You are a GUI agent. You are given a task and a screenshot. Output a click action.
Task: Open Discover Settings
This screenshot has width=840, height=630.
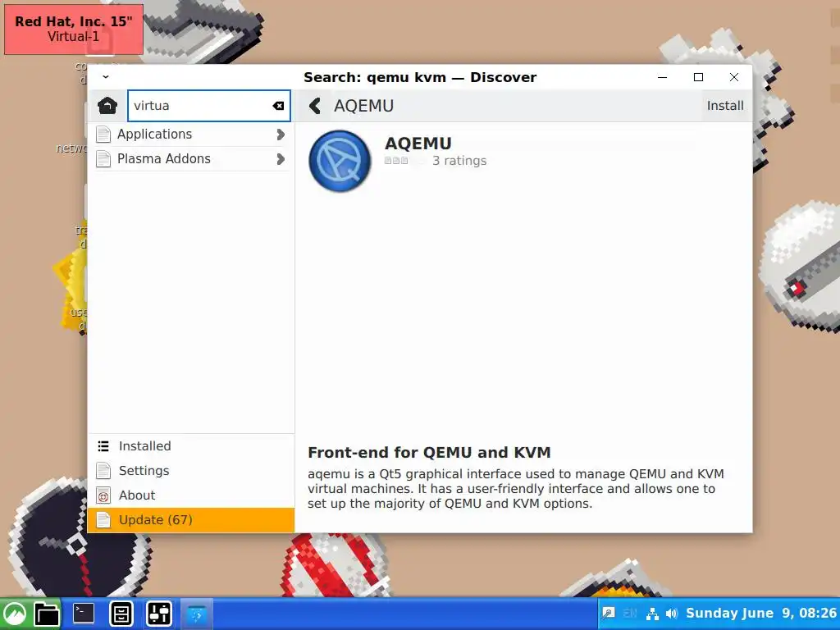pos(190,470)
